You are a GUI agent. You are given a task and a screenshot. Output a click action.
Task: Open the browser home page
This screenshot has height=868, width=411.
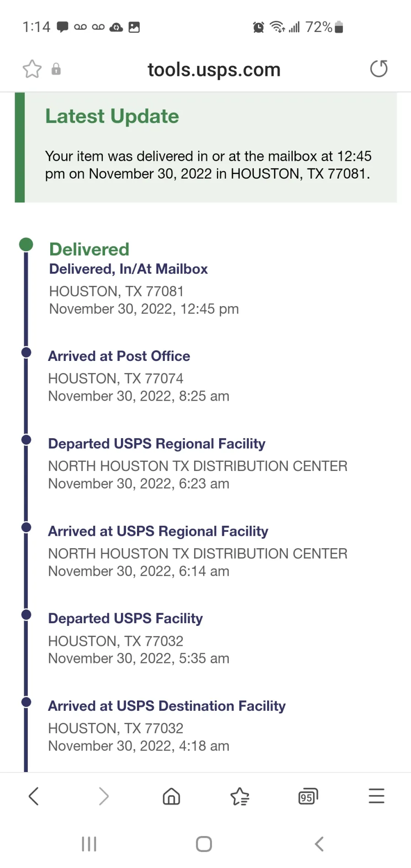[171, 796]
